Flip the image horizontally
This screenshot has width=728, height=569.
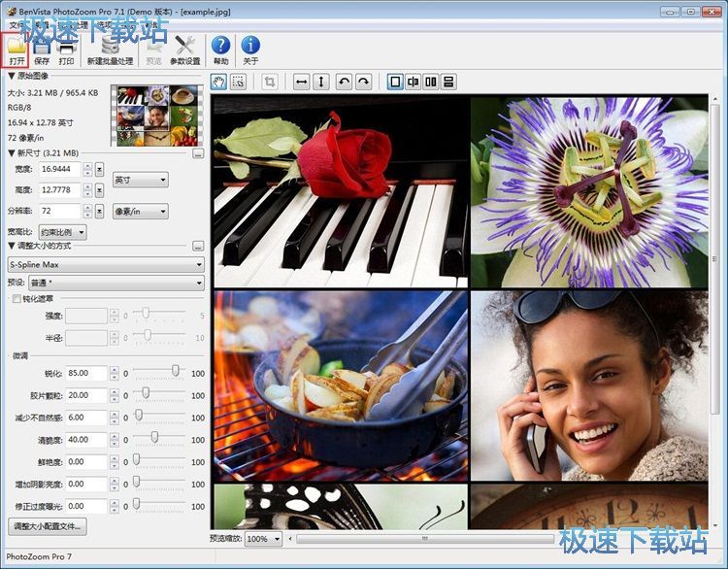click(302, 83)
